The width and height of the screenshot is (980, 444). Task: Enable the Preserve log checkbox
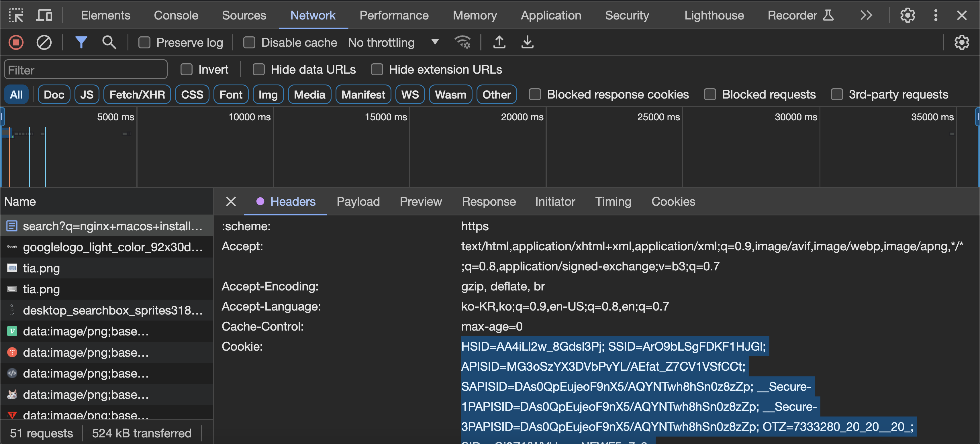pyautogui.click(x=144, y=42)
